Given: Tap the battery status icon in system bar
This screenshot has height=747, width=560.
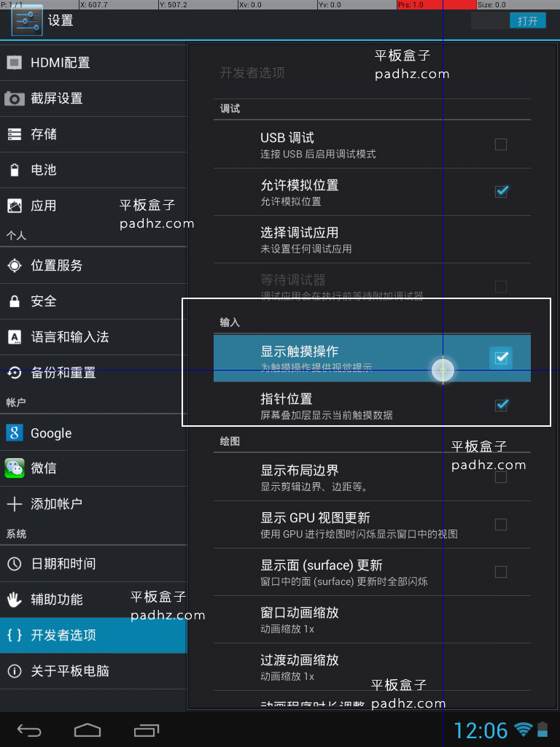Looking at the screenshot, I should coord(542,729).
